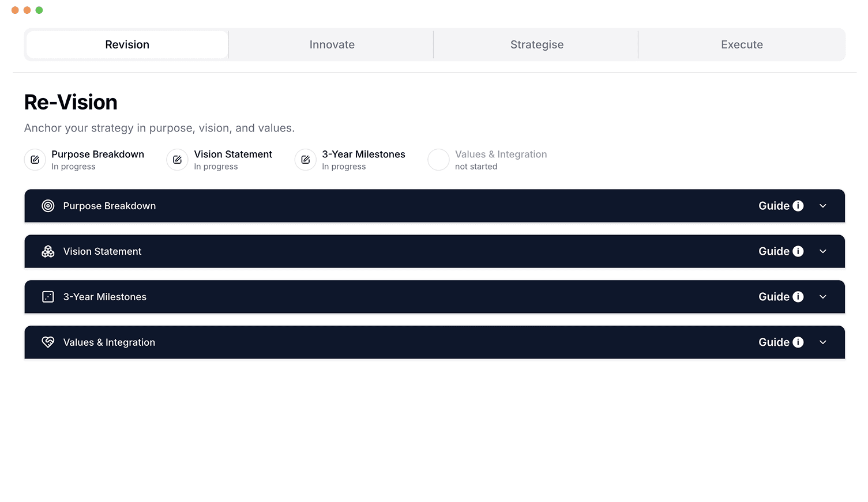This screenshot has width=868, height=502.
Task: Click the 3-Year Milestones Guide button
Action: tap(773, 296)
